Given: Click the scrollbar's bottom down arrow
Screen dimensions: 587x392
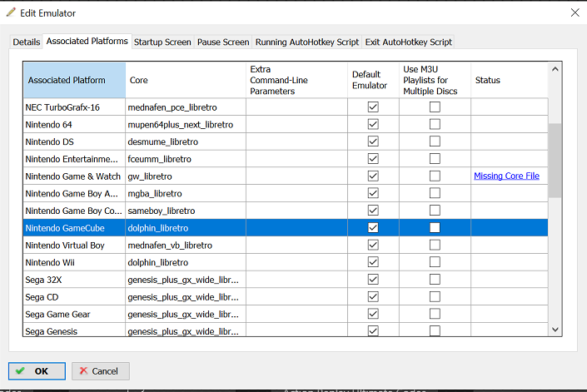Looking at the screenshot, I should (x=555, y=330).
